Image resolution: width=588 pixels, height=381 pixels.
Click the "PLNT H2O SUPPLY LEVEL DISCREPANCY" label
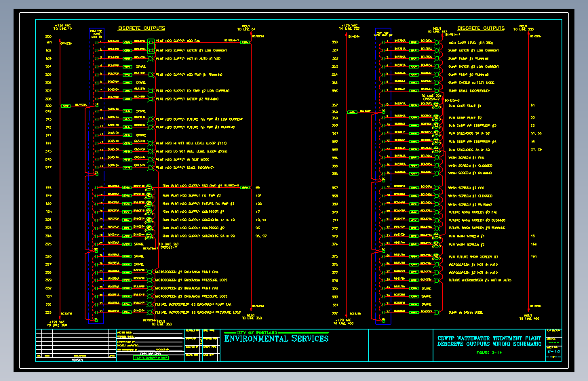tap(185, 167)
